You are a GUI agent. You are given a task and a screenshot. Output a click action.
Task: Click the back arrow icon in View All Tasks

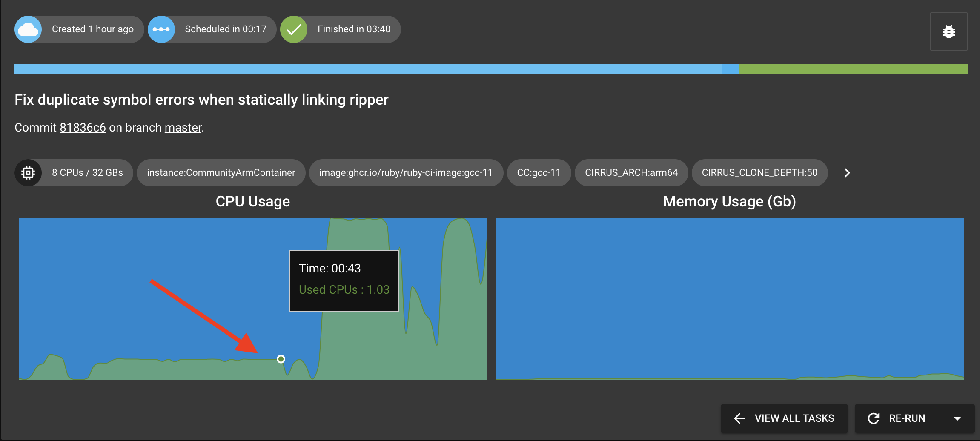(739, 418)
